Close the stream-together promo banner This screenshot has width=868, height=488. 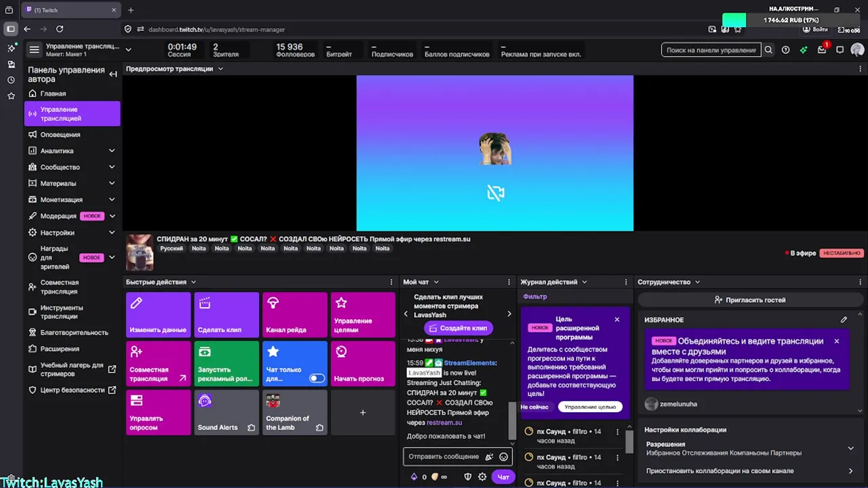coord(837,341)
